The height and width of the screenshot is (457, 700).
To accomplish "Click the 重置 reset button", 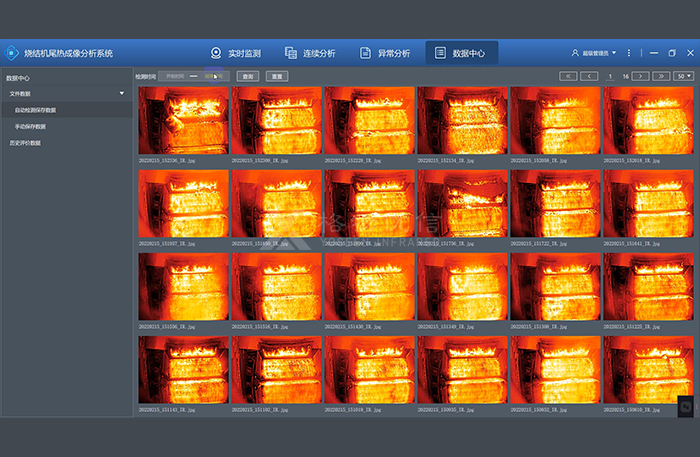I will point(279,76).
